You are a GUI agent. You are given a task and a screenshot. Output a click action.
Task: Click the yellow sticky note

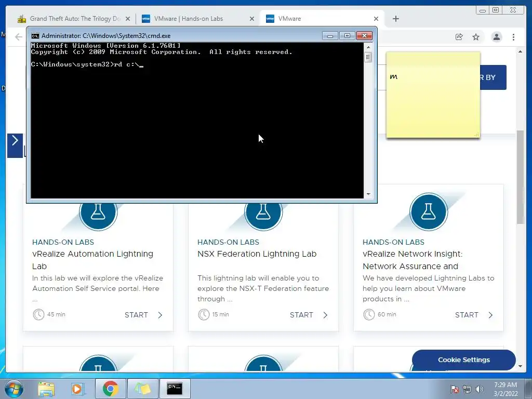[433, 95]
